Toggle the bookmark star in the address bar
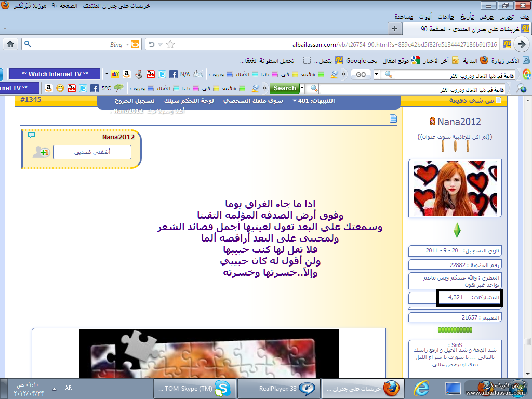The height and width of the screenshot is (399, 532). click(x=170, y=45)
